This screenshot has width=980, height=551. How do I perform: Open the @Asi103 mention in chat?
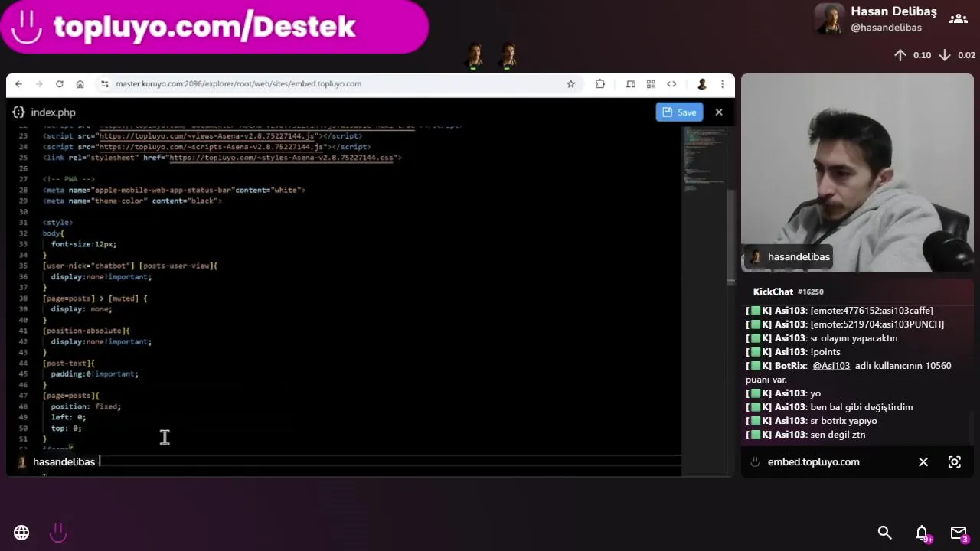[831, 366]
